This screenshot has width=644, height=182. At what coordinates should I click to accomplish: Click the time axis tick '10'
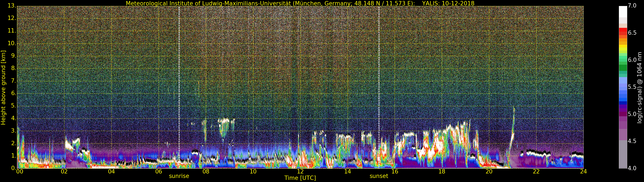(x=253, y=171)
